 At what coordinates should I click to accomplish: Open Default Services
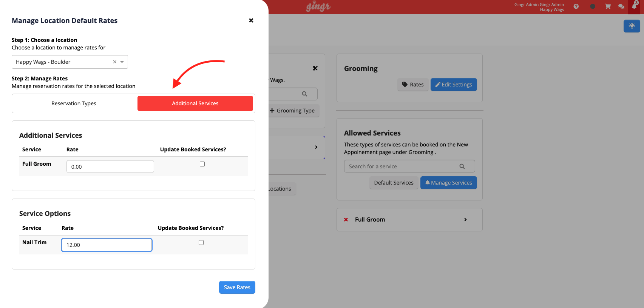point(394,183)
